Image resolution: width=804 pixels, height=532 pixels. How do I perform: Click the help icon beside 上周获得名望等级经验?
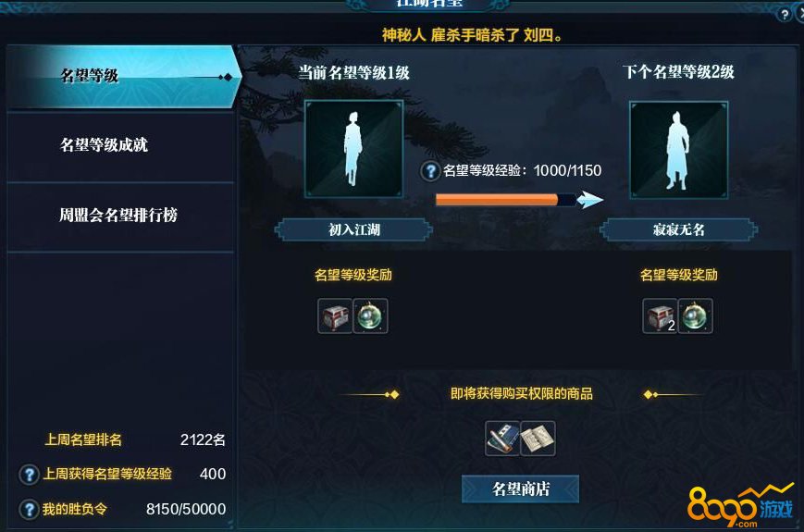click(30, 474)
